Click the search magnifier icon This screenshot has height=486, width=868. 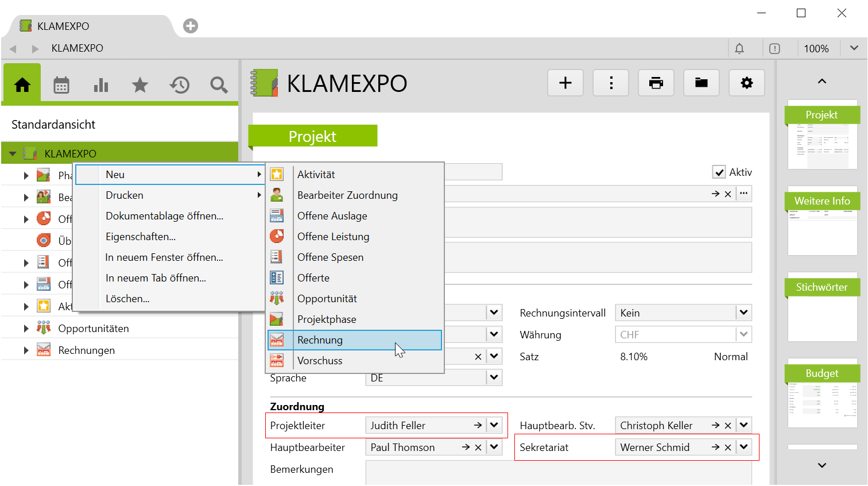coord(219,85)
